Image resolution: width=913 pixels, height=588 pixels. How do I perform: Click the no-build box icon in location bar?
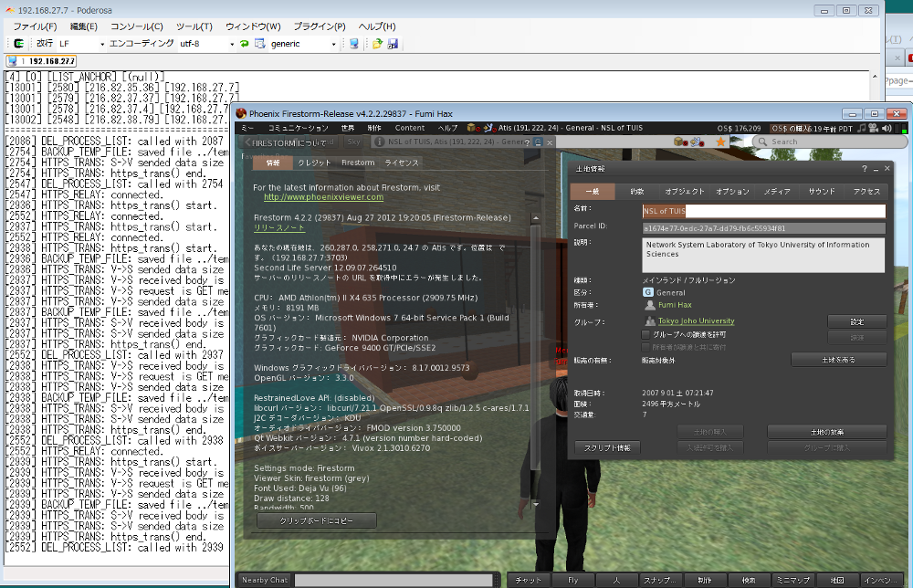[x=680, y=142]
